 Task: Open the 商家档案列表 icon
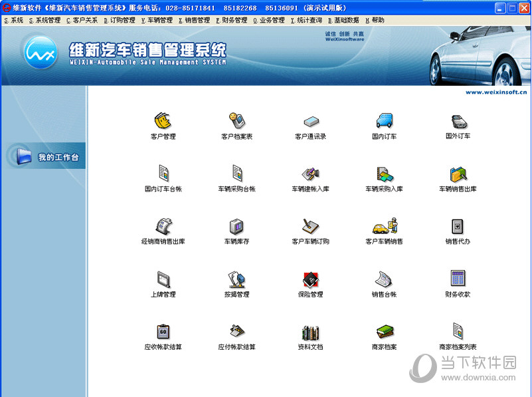(458, 331)
